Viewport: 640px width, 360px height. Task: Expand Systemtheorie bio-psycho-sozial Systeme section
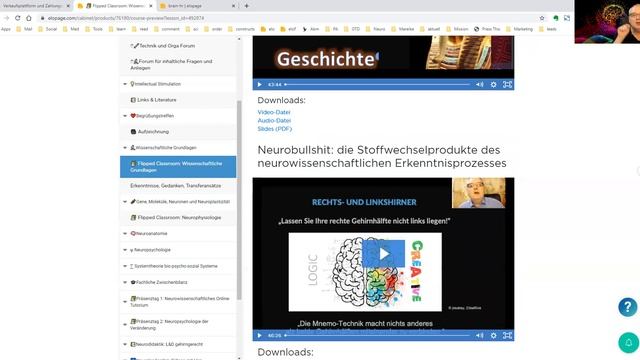pyautogui.click(x=125, y=266)
